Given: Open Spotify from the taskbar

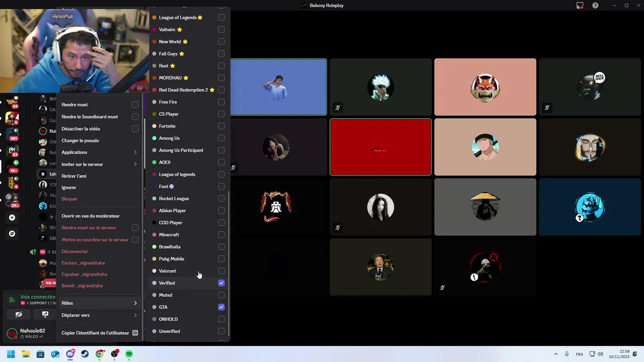Looking at the screenshot, I should 129,354.
